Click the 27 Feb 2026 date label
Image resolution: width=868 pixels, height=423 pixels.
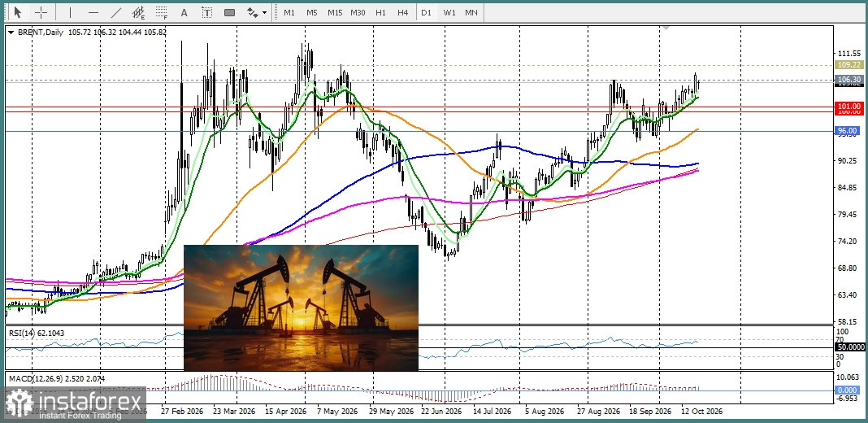(182, 412)
